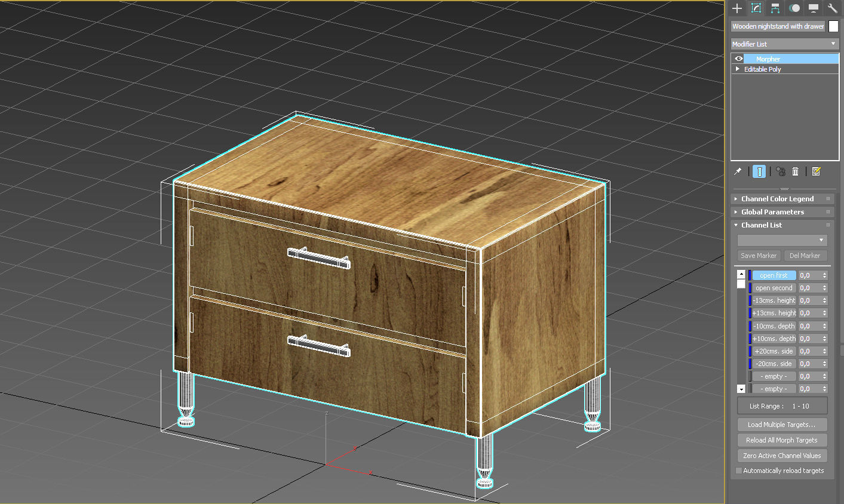
Task: Click the Pin Stack icon
Action: click(x=738, y=171)
